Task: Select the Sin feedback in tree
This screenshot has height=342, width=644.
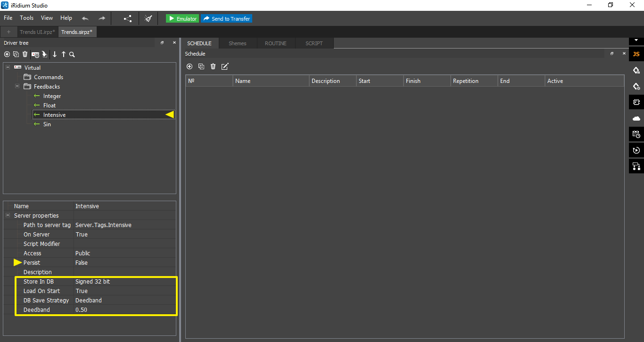Action: [x=47, y=124]
